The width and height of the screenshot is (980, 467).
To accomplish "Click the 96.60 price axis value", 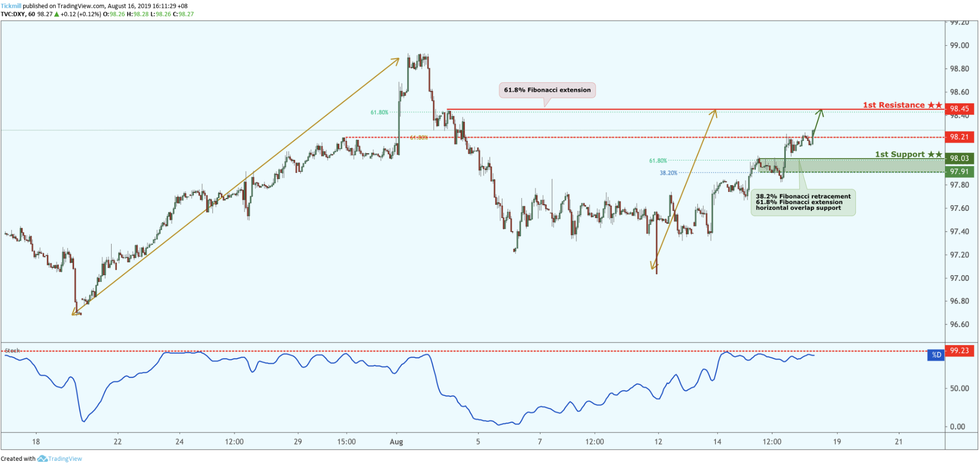I will pyautogui.click(x=959, y=325).
